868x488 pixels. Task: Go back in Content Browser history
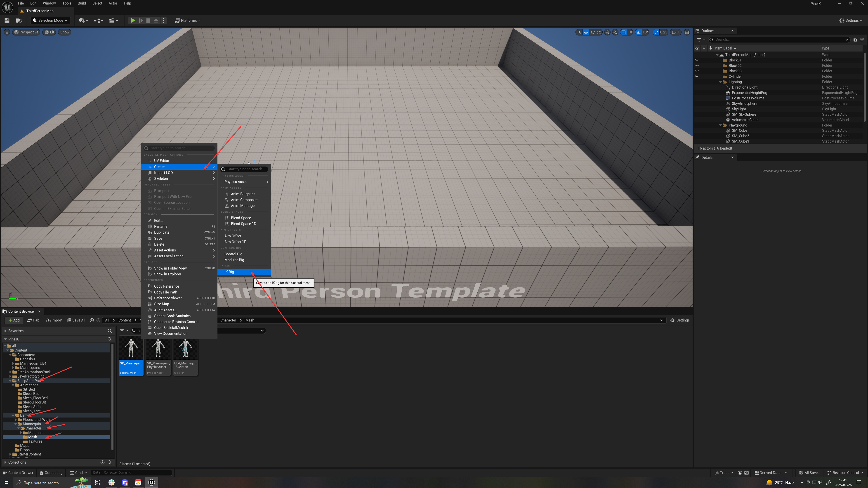[x=92, y=320]
